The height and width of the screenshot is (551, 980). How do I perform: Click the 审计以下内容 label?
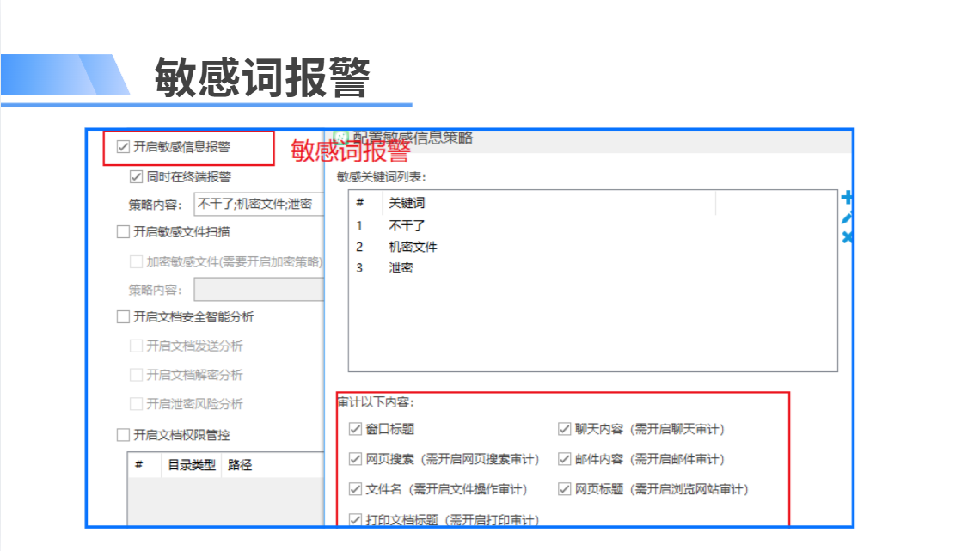click(x=376, y=402)
